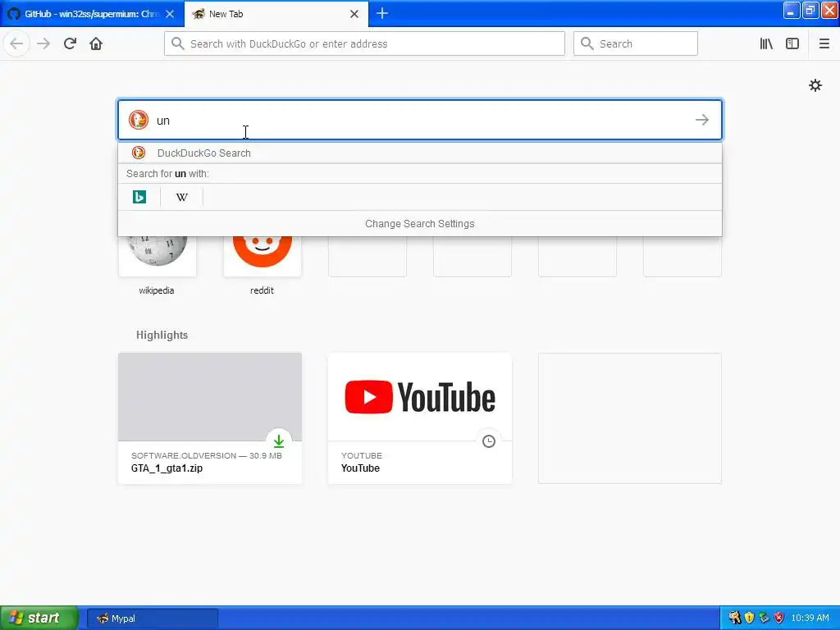The width and height of the screenshot is (840, 630).
Task: Click the clock history icon on YouTube card
Action: 489,441
